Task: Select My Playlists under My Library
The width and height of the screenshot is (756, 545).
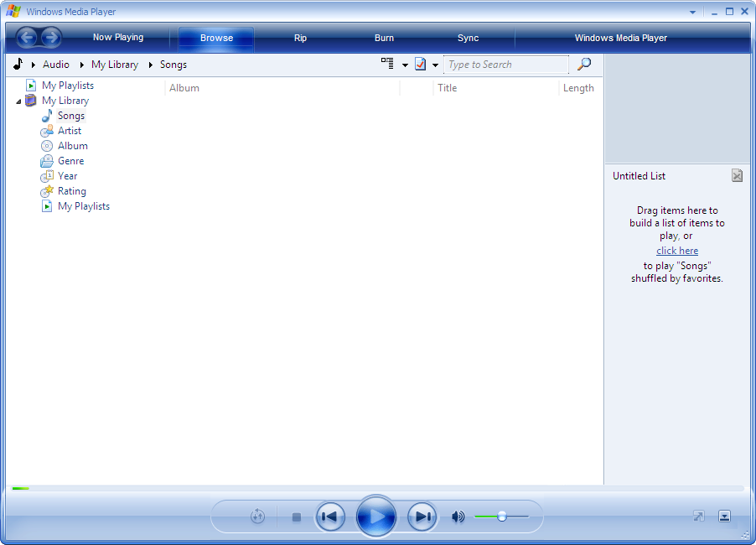Action: 84,206
